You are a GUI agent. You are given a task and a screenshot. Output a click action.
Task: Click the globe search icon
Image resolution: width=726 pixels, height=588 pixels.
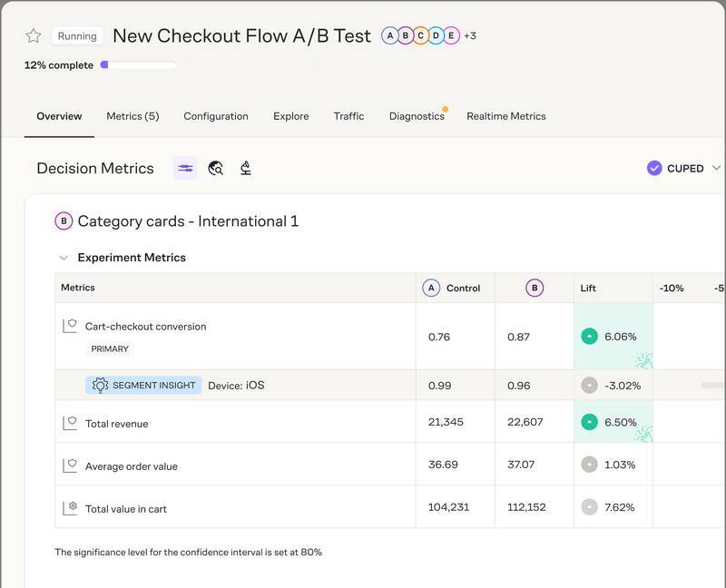[x=216, y=168]
